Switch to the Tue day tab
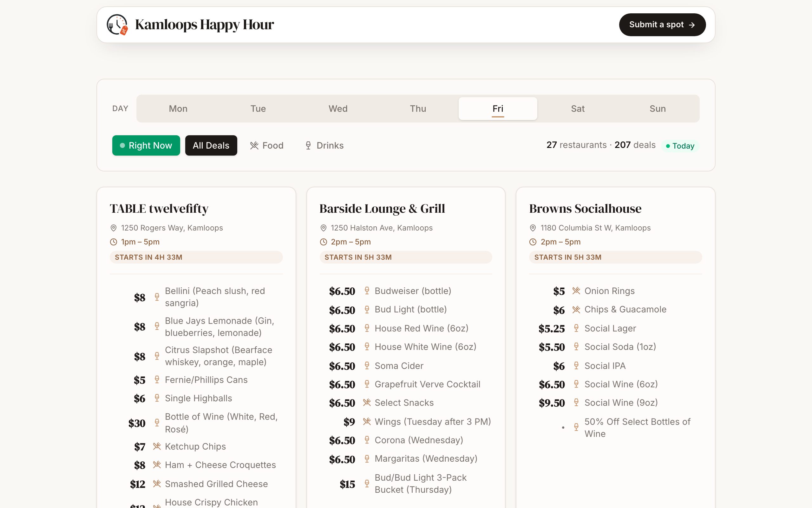 (258, 109)
